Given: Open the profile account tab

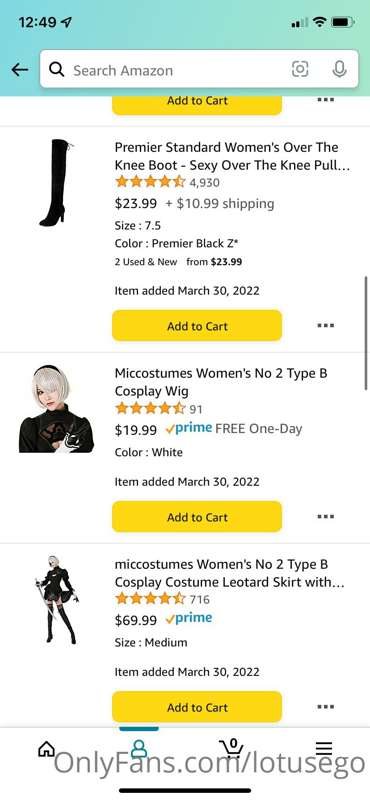Looking at the screenshot, I should 139,748.
